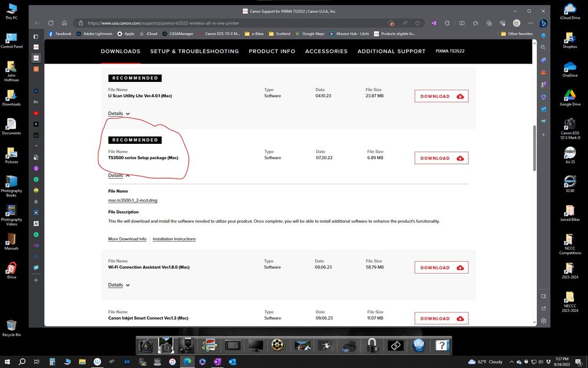588x368 pixels.
Task: Open Edge sidebar settings gear
Action: (x=544, y=321)
